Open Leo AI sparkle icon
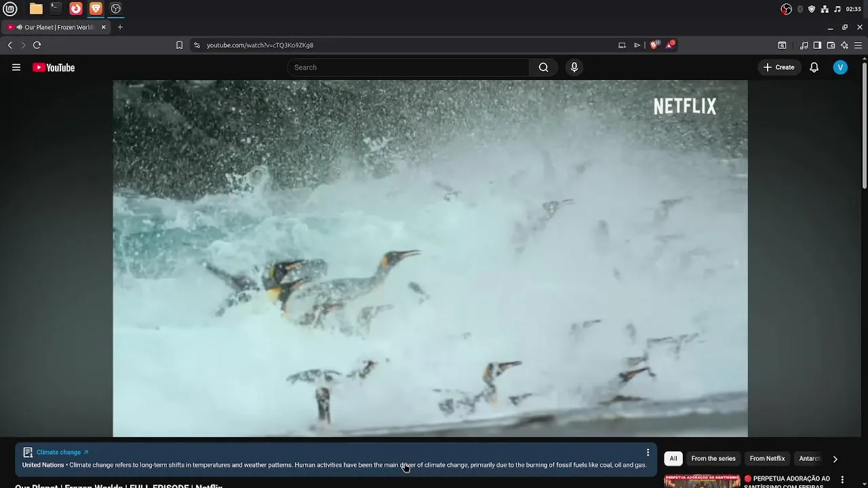This screenshot has width=868, height=488. 844,45
